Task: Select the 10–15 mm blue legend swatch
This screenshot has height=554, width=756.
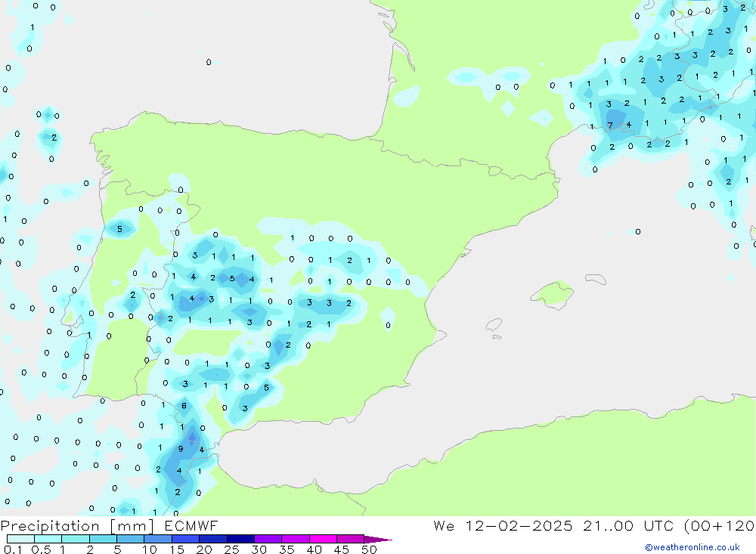Action: pos(158,539)
